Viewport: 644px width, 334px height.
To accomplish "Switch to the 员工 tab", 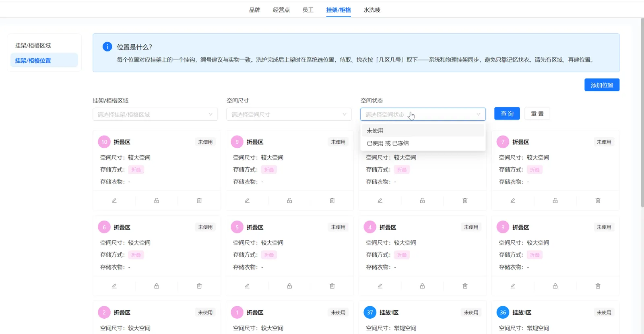I will (308, 10).
